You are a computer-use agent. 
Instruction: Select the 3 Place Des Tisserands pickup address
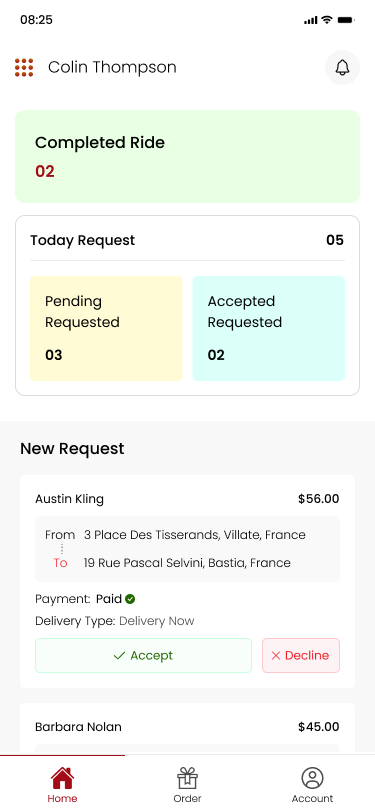pos(195,535)
